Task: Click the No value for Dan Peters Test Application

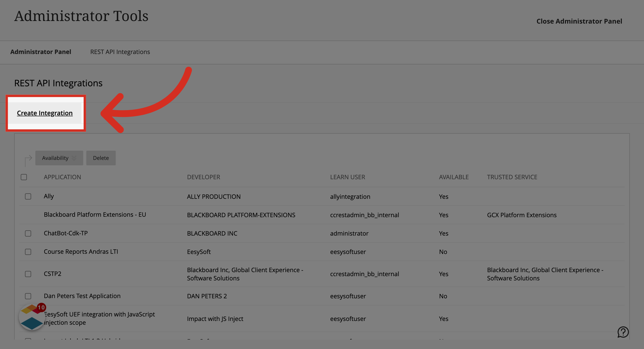Action: [443, 296]
